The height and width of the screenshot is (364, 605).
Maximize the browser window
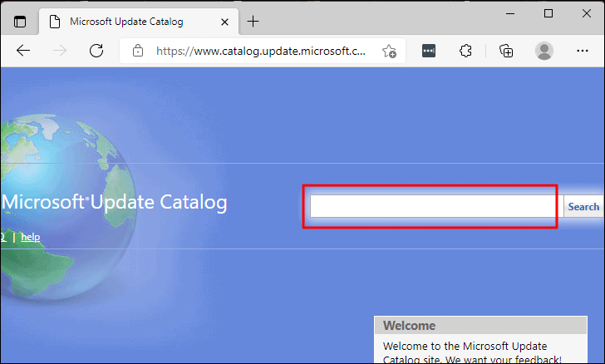(548, 13)
